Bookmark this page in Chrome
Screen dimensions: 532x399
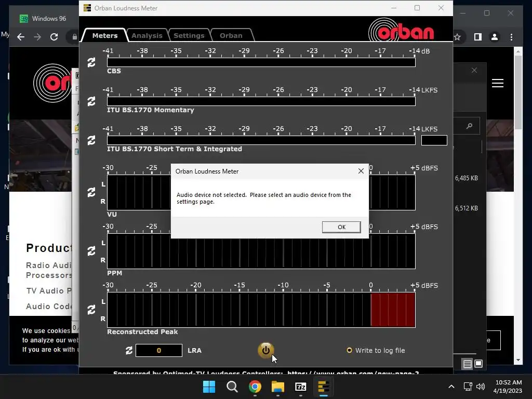coord(457,37)
